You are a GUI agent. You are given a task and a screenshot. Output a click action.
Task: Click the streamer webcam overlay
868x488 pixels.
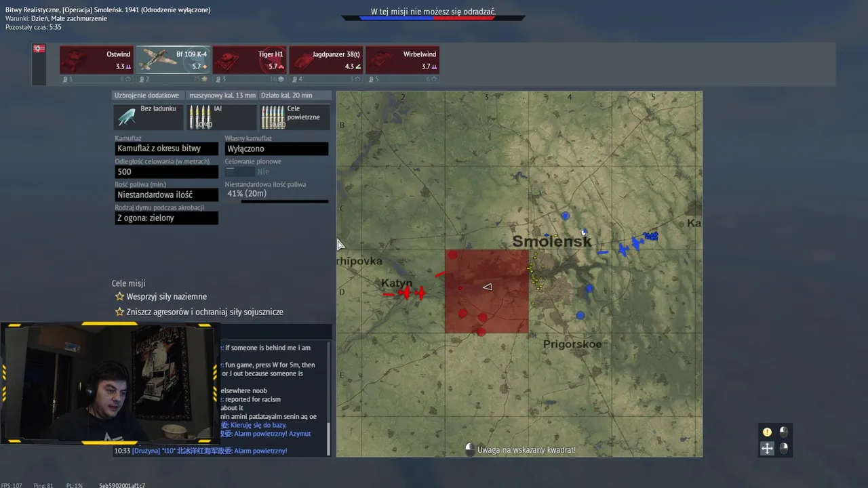110,383
